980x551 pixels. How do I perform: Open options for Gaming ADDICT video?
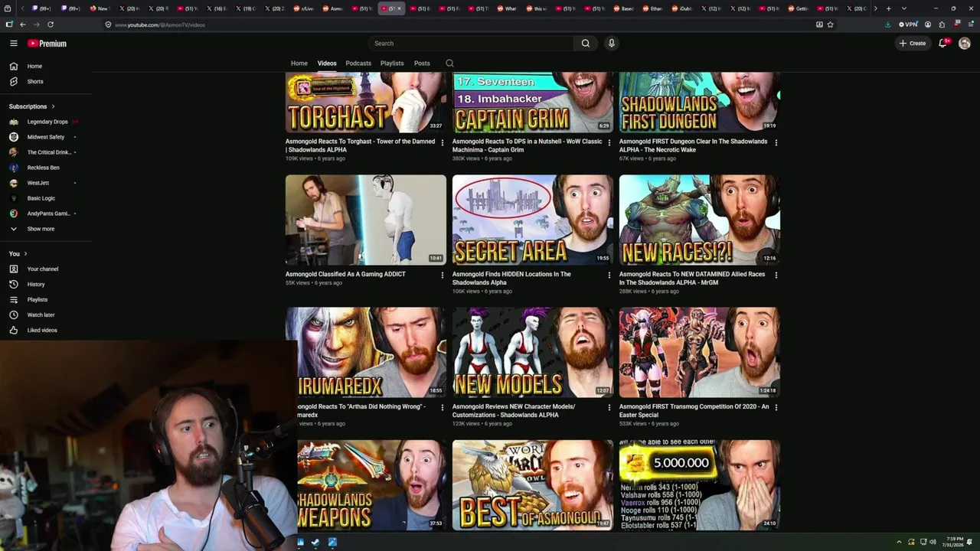point(443,275)
